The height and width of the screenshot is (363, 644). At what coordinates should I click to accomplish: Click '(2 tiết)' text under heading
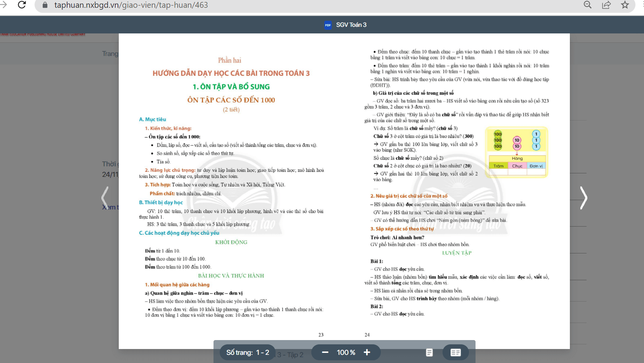click(231, 110)
